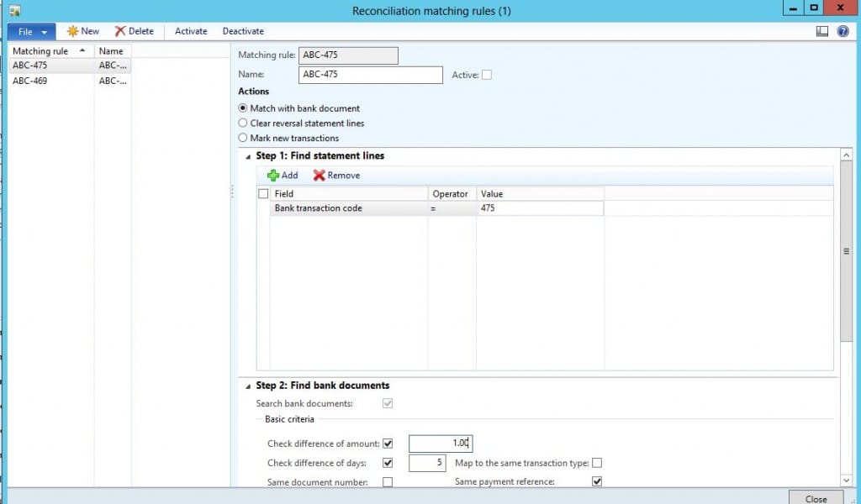Toggle the window panes layout icon
The height and width of the screenshot is (504, 861).
(x=821, y=31)
